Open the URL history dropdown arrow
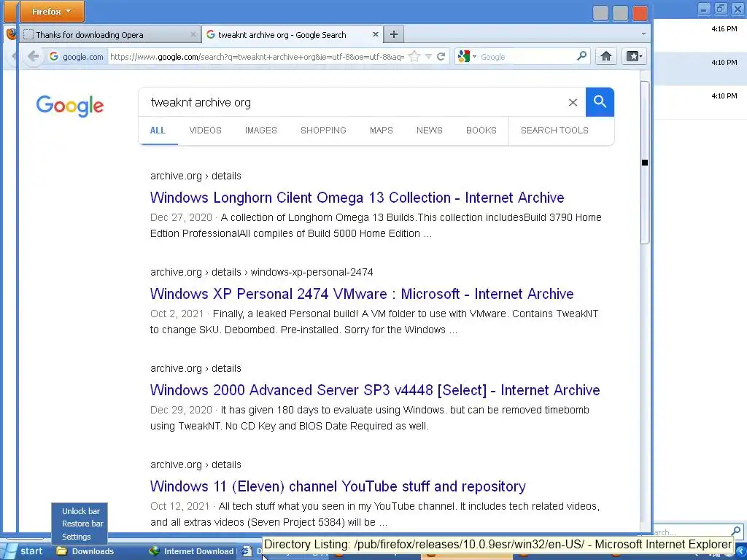Image resolution: width=747 pixels, height=560 pixels. pyautogui.click(x=428, y=57)
